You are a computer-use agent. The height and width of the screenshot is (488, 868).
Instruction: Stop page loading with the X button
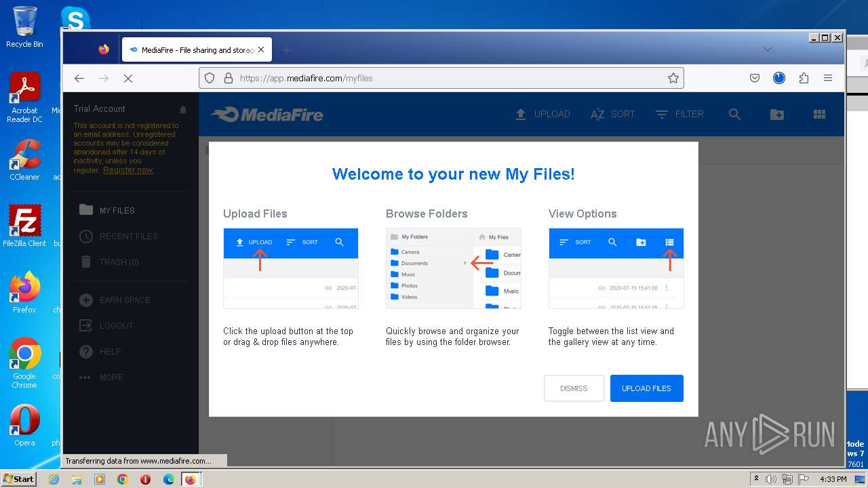coord(127,78)
